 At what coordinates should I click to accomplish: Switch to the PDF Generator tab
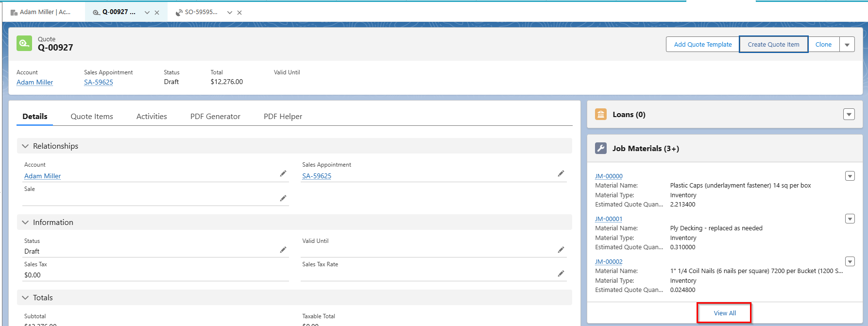215,117
